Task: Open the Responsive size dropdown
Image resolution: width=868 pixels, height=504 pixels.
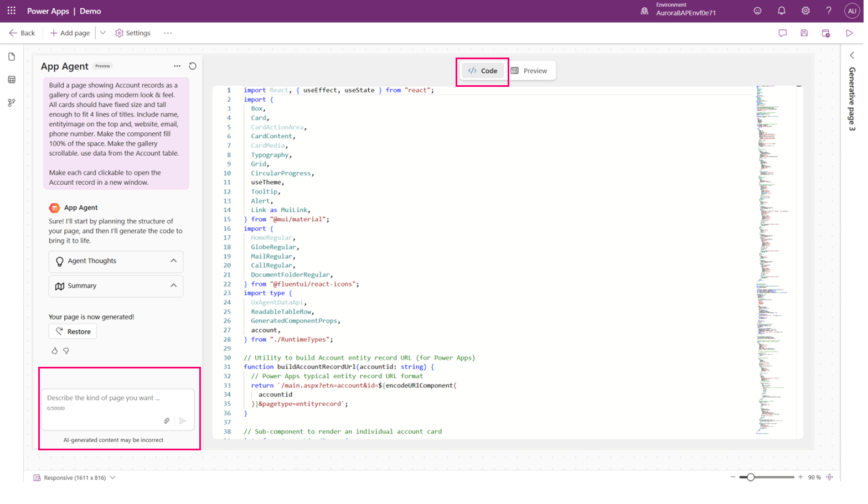Action: (113, 477)
